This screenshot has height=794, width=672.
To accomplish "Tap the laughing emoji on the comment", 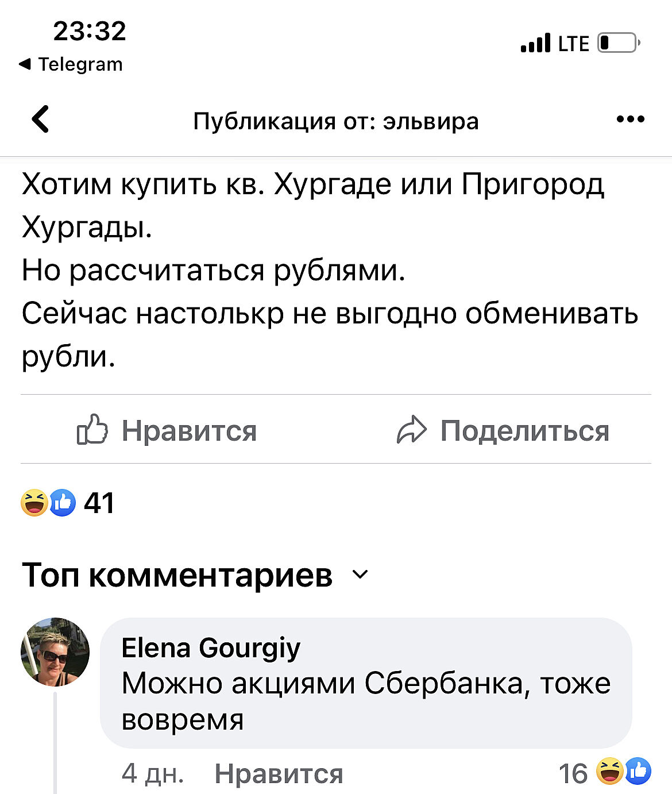I will pyautogui.click(x=610, y=772).
